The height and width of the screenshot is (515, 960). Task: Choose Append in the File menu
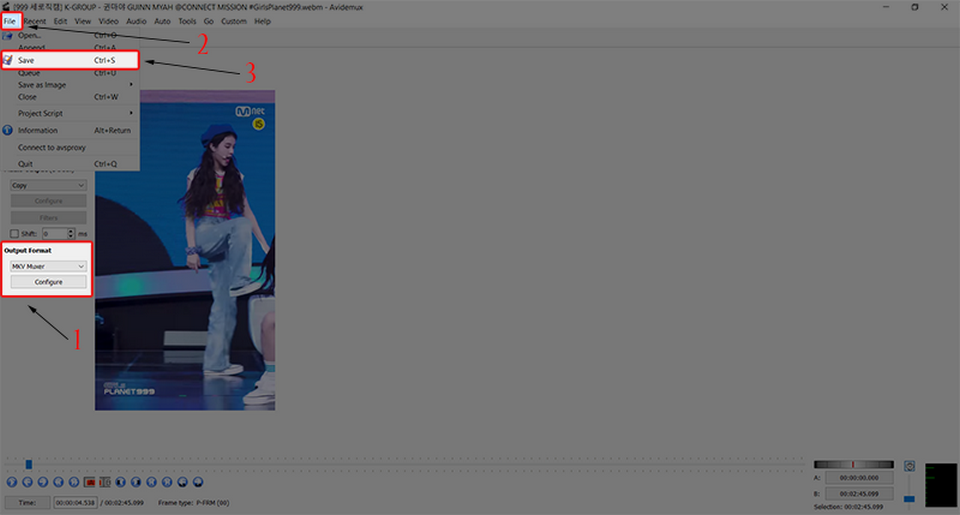(70, 47)
